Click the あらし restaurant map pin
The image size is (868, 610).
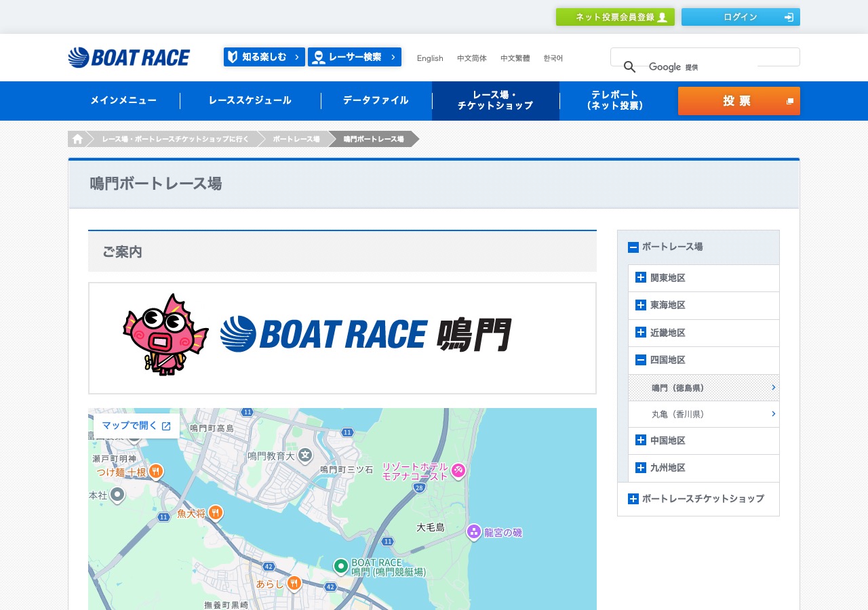(294, 583)
